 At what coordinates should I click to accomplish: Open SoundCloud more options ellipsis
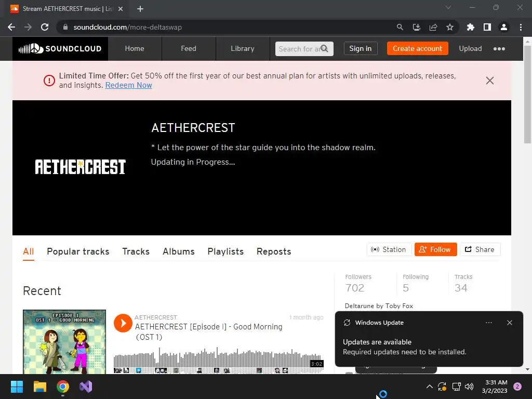[x=499, y=49]
